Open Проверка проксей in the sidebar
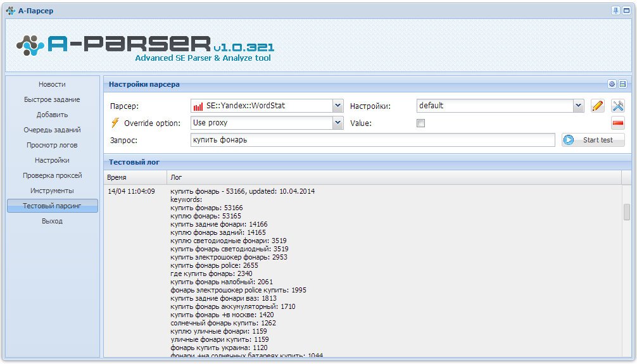The height and width of the screenshot is (364, 637). tap(52, 175)
